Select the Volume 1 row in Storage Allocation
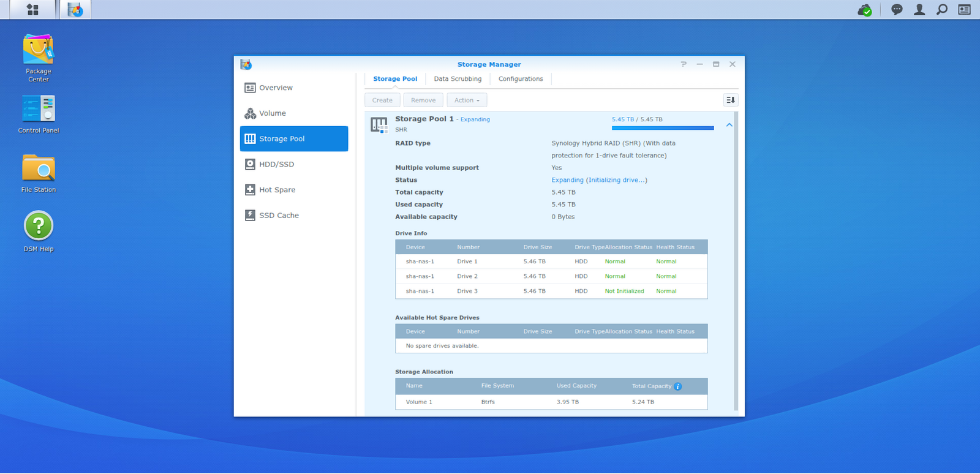This screenshot has height=474, width=980. [x=551, y=402]
